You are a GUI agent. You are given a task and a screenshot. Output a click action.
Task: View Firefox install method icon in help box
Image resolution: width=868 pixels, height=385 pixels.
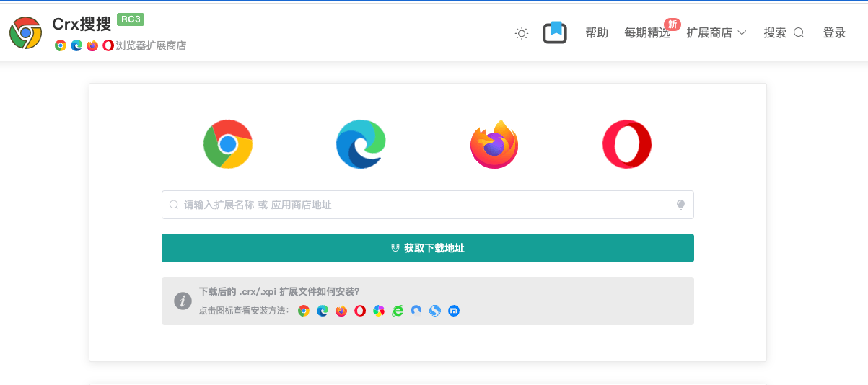click(341, 311)
